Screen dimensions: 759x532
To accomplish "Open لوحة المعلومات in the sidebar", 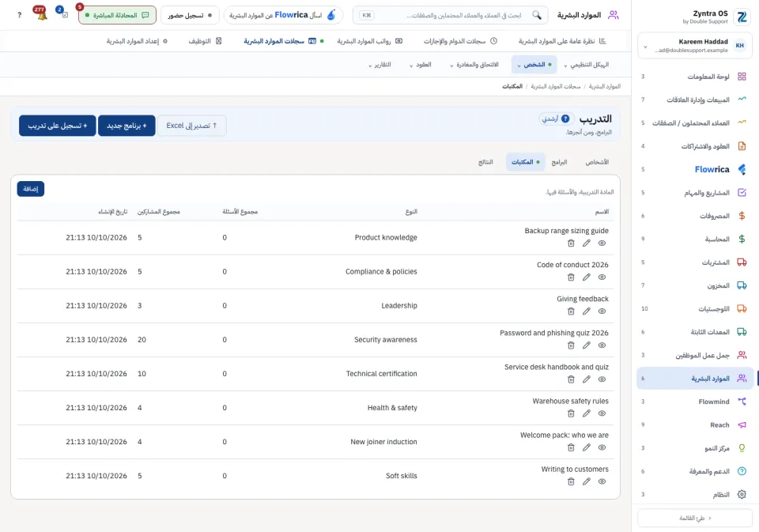I will (x=696, y=77).
